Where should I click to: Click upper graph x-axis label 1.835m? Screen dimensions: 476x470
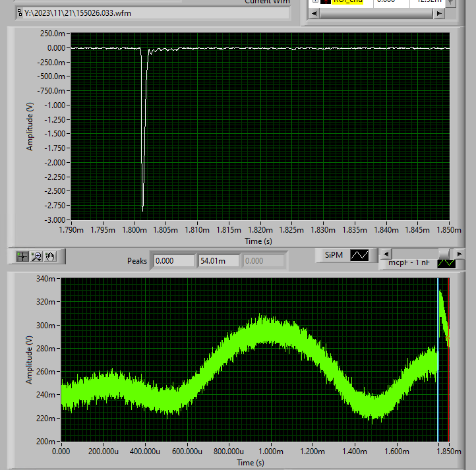pyautogui.click(x=355, y=230)
